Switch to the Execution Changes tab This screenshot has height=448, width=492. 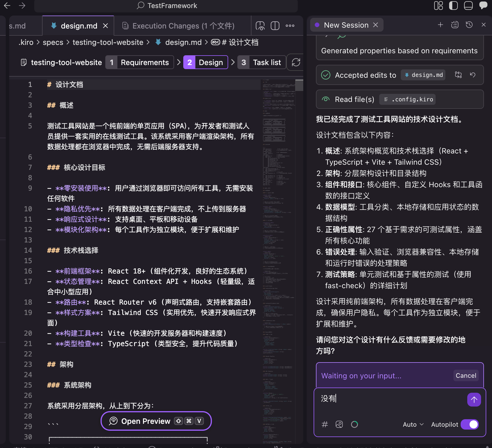click(178, 26)
